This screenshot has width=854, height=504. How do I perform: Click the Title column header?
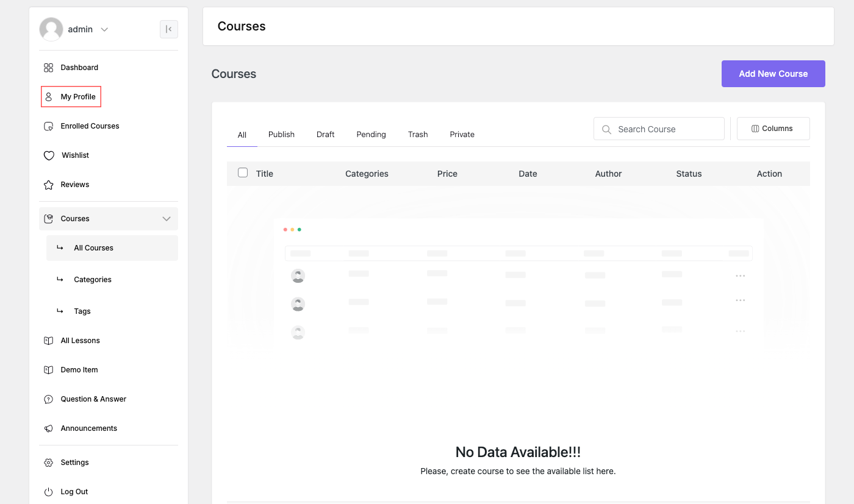[265, 174]
